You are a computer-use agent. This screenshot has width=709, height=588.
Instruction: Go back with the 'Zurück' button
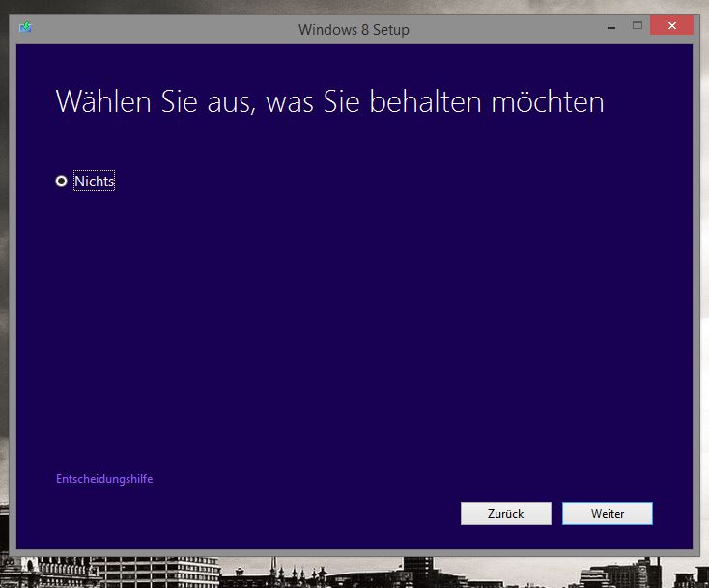(505, 514)
